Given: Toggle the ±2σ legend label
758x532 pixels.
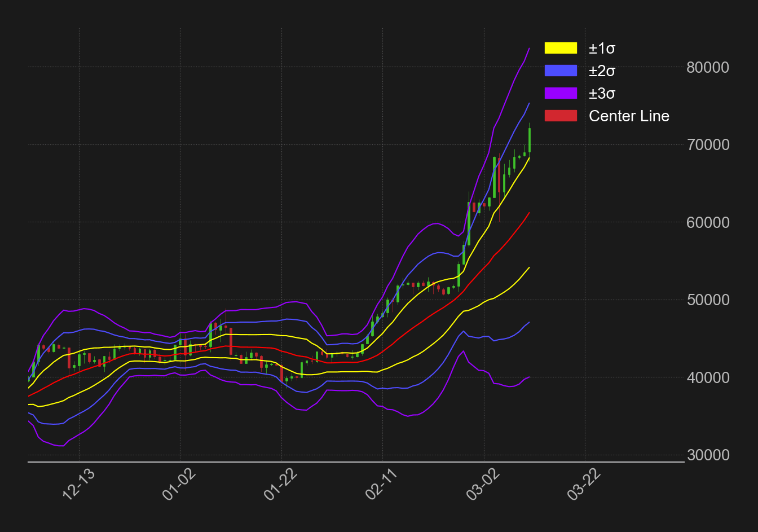Looking at the screenshot, I should click(x=602, y=71).
